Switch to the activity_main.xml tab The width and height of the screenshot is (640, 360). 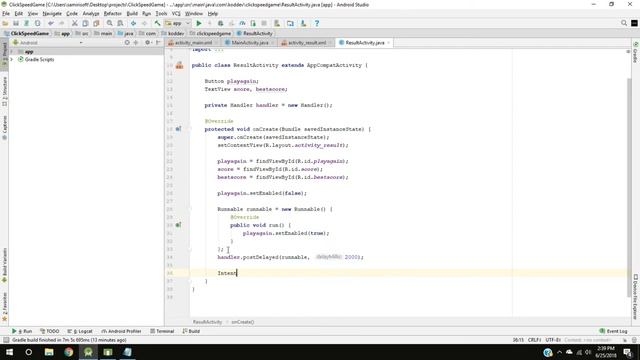193,42
